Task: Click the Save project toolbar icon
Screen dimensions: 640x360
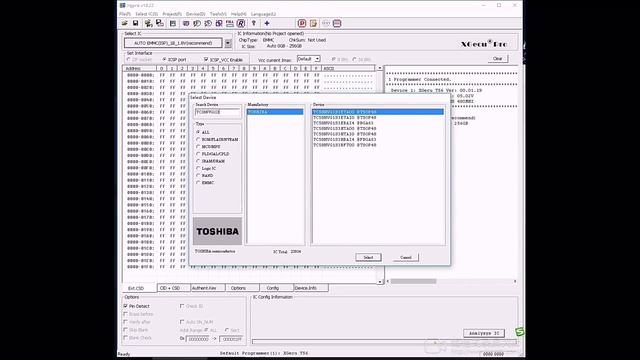Action: [x=160, y=23]
